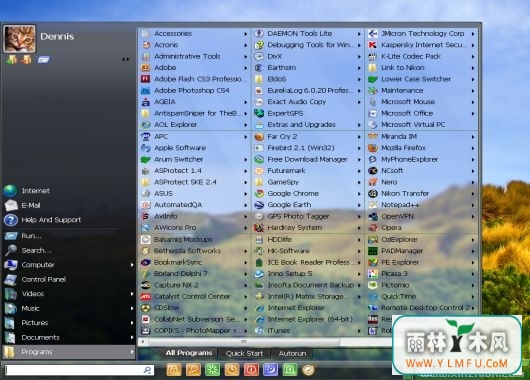Click the red power icon in bottom toolbar
This screenshot has width=530, height=380.
click(x=251, y=370)
